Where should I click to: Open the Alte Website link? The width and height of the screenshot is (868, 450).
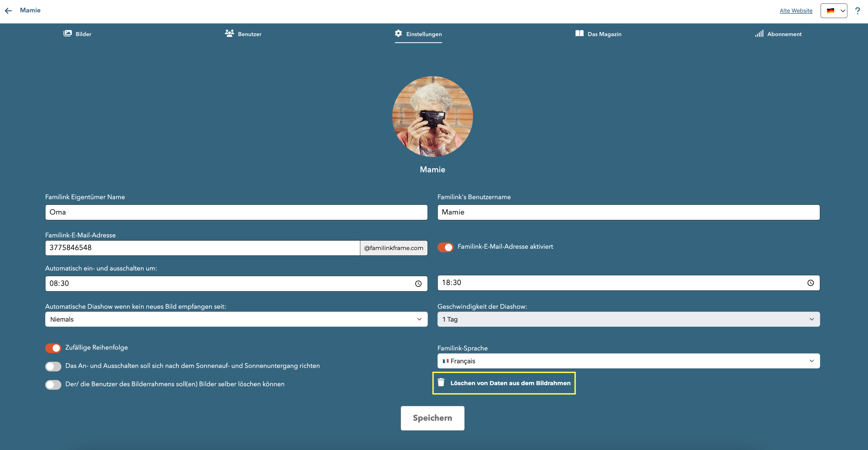796,11
